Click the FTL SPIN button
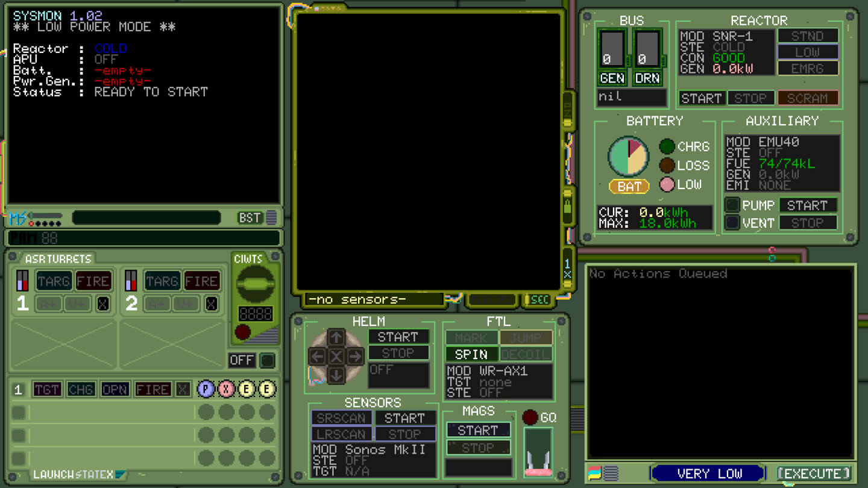The width and height of the screenshot is (868, 488). (x=471, y=354)
